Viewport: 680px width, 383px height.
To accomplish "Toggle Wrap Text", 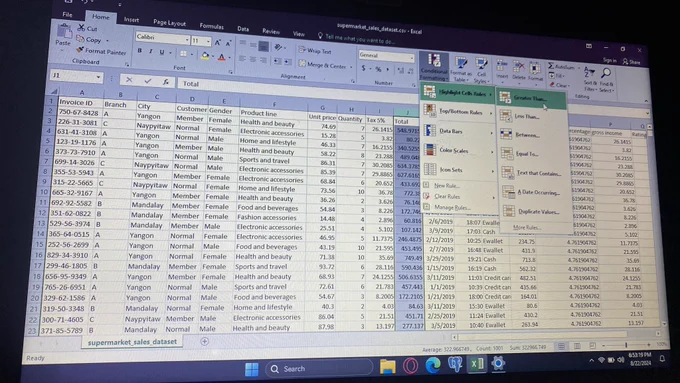I will tap(315, 51).
